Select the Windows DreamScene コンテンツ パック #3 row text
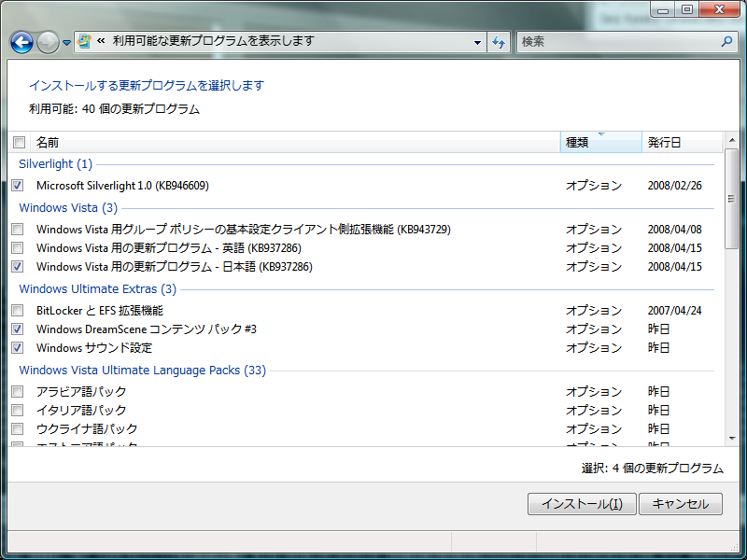This screenshot has height=560, width=747. pyautogui.click(x=147, y=329)
